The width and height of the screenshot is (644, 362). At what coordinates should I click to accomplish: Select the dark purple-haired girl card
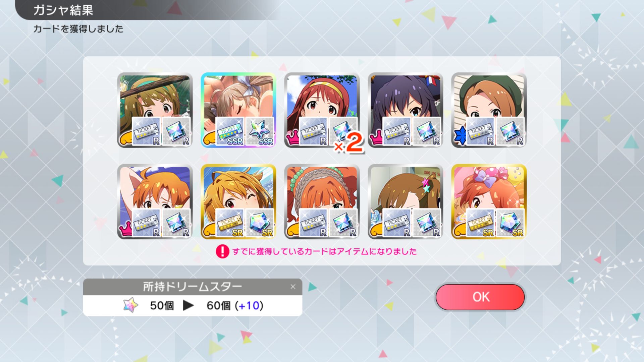click(405, 110)
